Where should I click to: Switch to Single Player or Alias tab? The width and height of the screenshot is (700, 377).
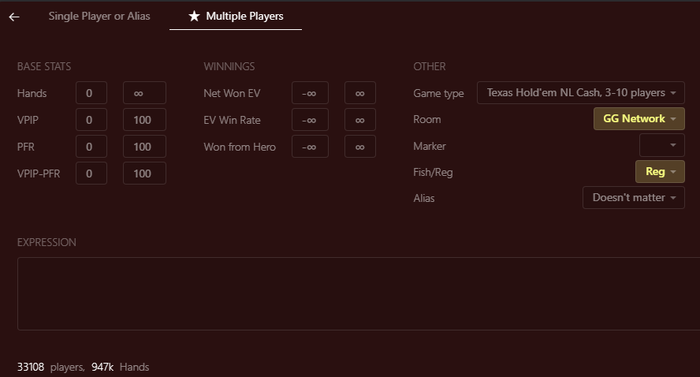tap(99, 16)
